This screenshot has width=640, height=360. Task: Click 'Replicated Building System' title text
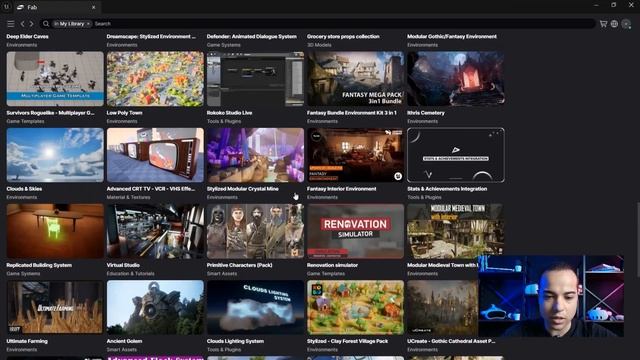[x=39, y=265]
